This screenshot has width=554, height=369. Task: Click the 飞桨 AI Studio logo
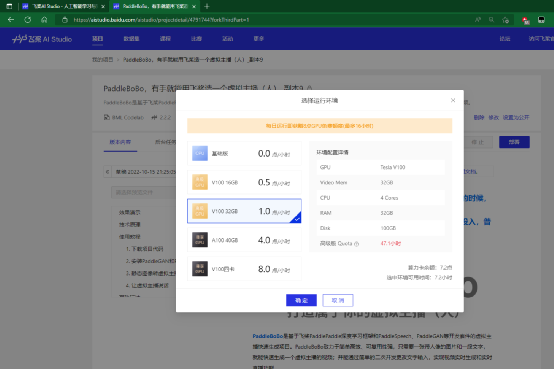42,39
